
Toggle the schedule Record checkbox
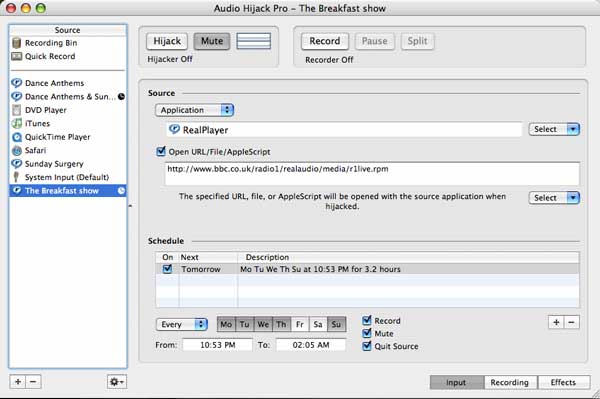(367, 320)
